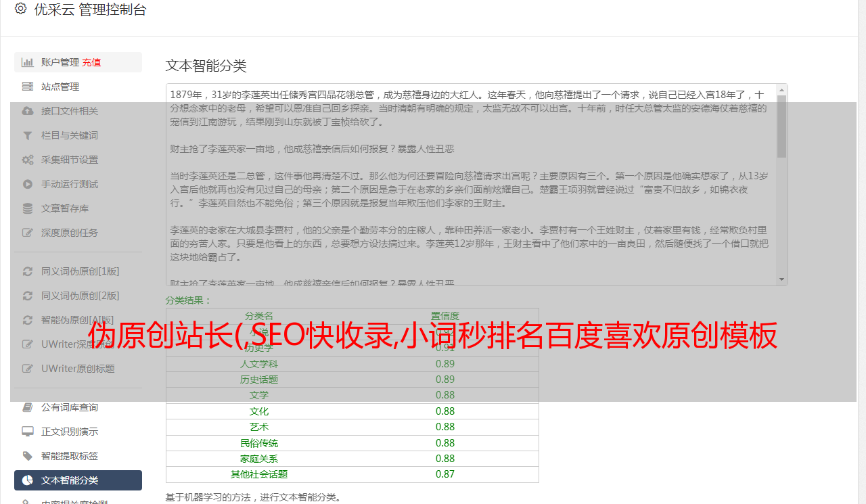This screenshot has width=866, height=504.
Task: Open the 同义词伪原创[2版] sidebar link
Action: point(80,296)
